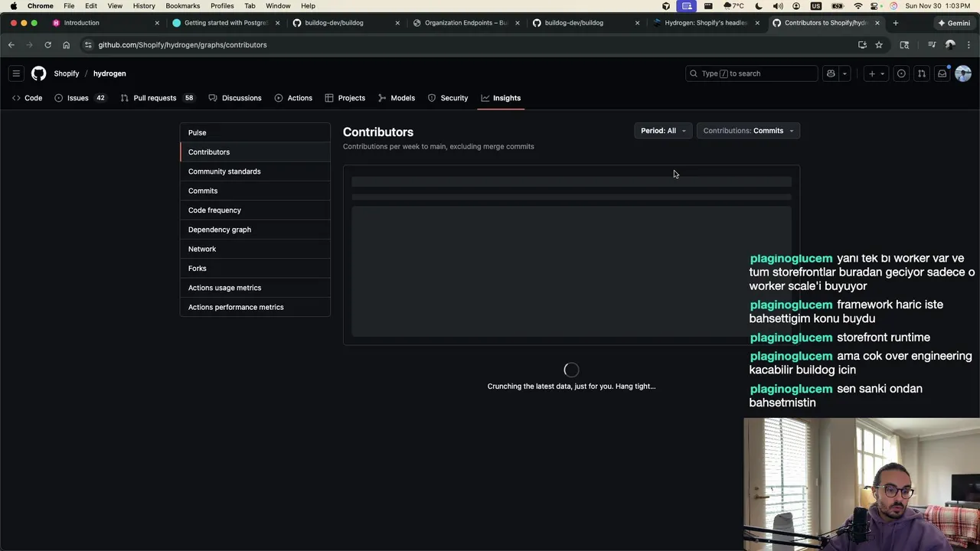
Task: Go to the hydrogen repository link
Action: pyautogui.click(x=109, y=73)
